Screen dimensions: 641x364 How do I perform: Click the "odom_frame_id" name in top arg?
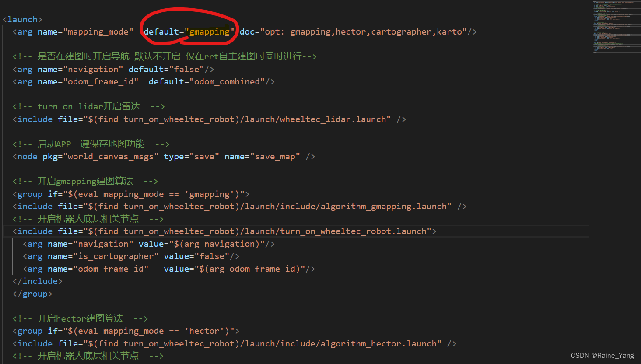click(101, 82)
